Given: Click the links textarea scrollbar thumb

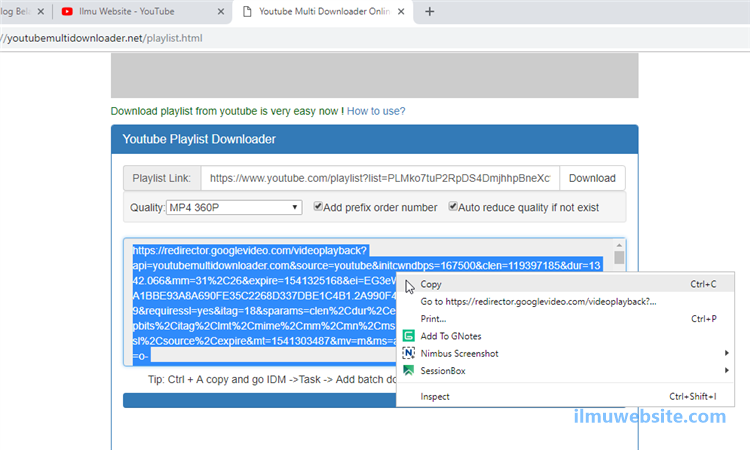Looking at the screenshot, I should [619, 257].
